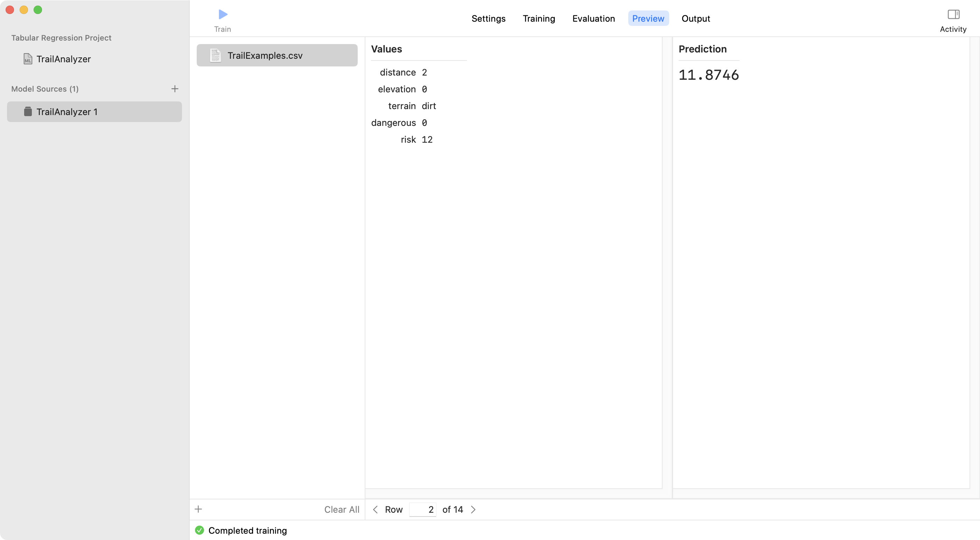Select the TrailExamples.csv data source

[x=276, y=55]
